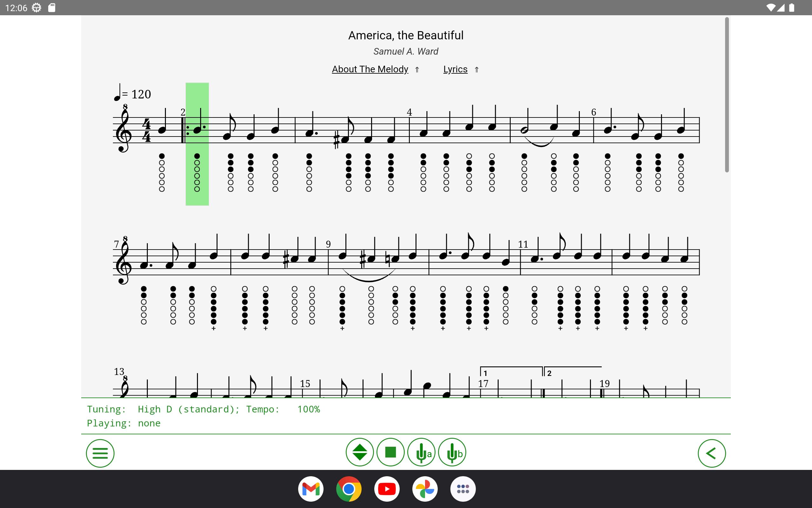The height and width of the screenshot is (508, 812).
Task: Click measure number 13 on third staff
Action: click(x=119, y=371)
